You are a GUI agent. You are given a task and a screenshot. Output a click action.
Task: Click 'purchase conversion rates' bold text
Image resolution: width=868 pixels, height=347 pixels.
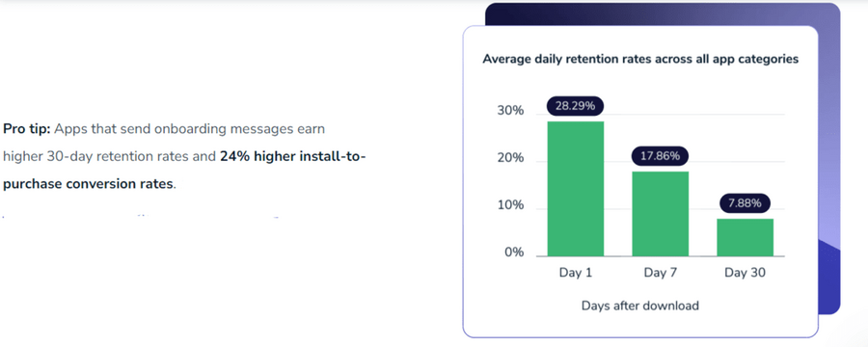(x=89, y=184)
